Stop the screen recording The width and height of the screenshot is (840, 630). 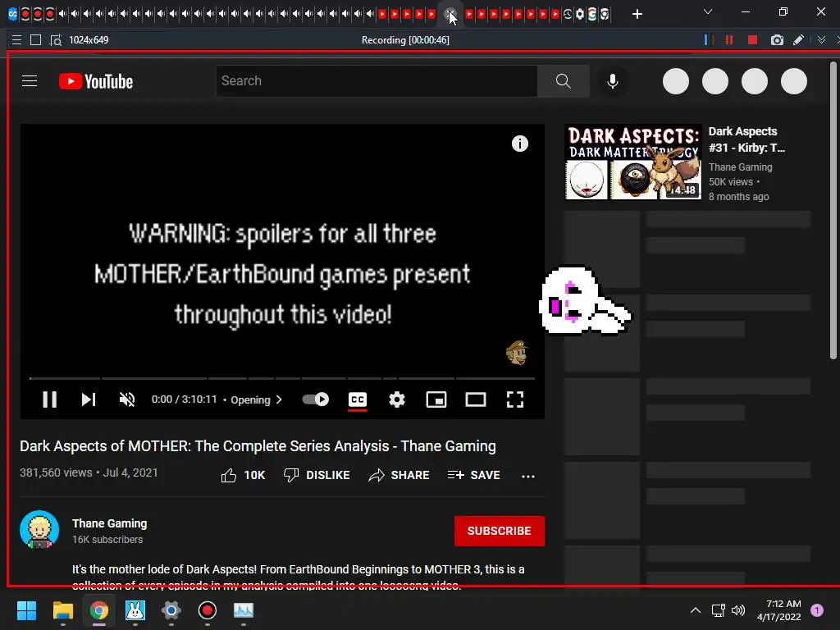tap(752, 39)
